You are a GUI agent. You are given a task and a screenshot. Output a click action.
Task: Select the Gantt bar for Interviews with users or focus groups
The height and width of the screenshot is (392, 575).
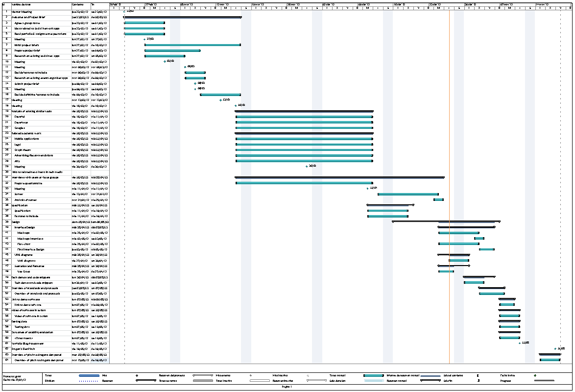tap(338, 177)
